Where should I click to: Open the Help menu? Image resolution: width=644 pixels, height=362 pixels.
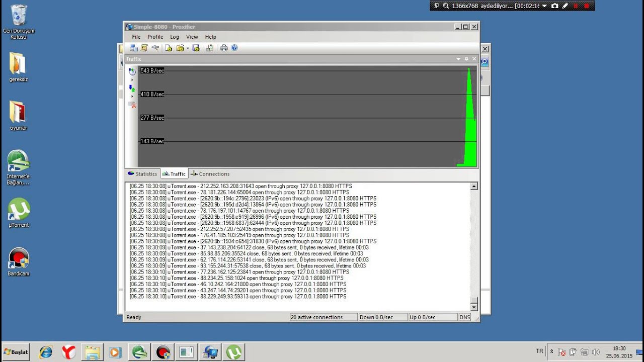211,37
